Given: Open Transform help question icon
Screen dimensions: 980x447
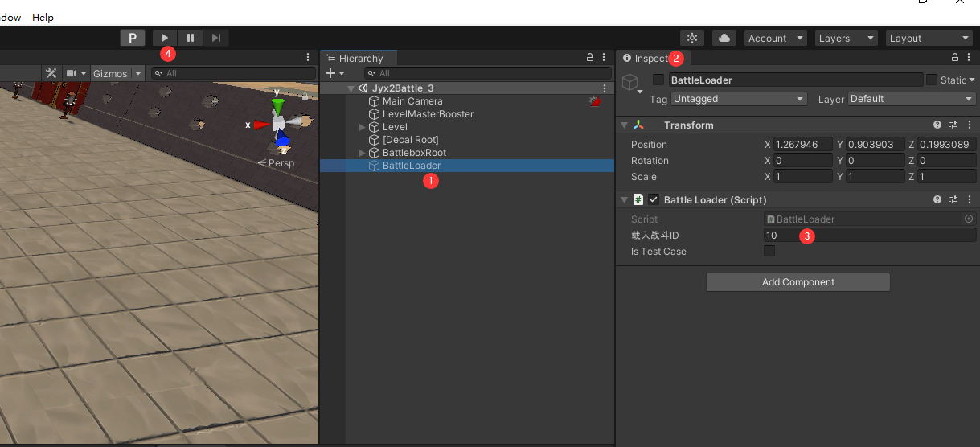Looking at the screenshot, I should coord(937,125).
